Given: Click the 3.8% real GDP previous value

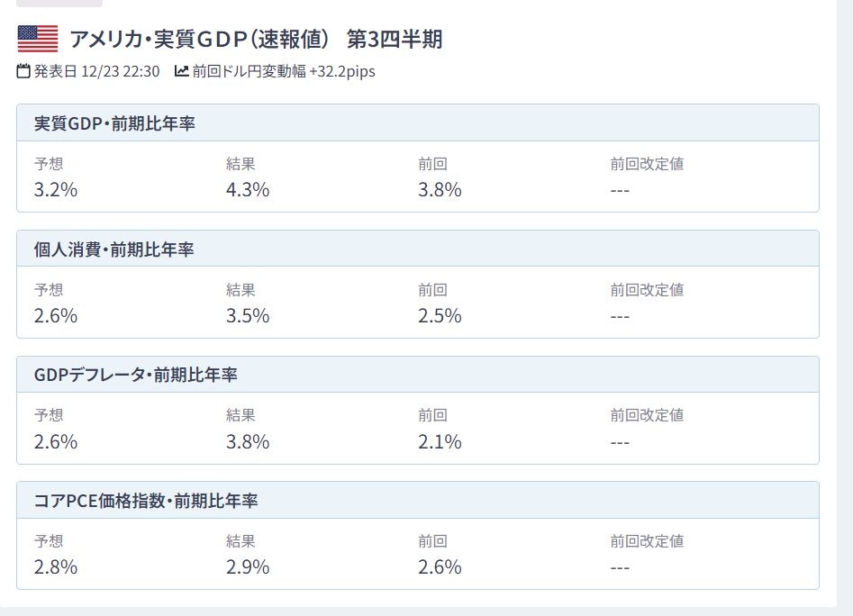Looking at the screenshot, I should point(440,190).
